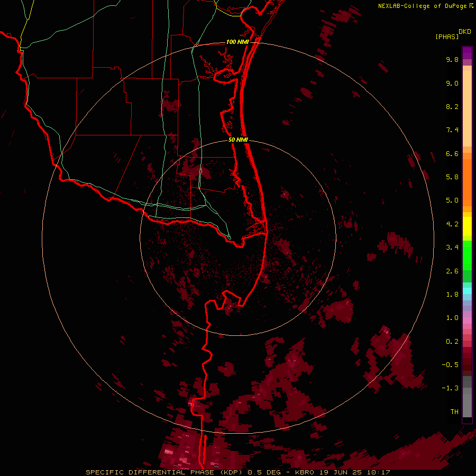Click the 4.2 value on the scale
Image resolution: width=476 pixels, height=476 pixels.
point(452,224)
